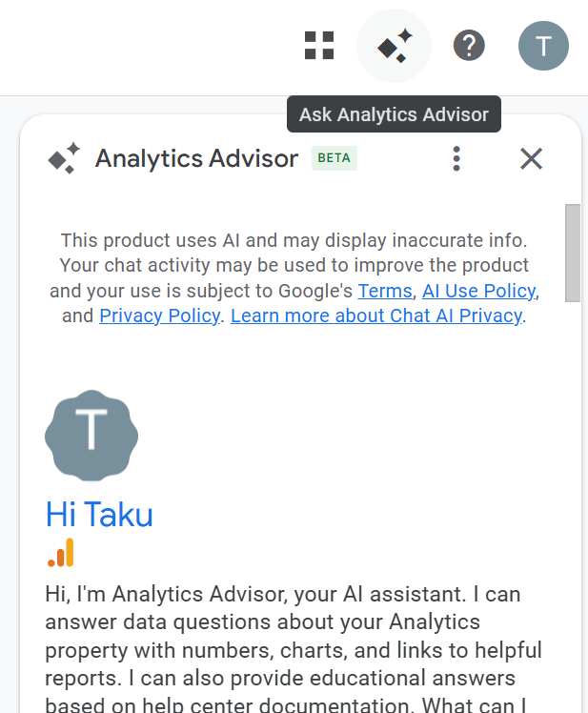Open Google's Terms link

click(x=385, y=291)
